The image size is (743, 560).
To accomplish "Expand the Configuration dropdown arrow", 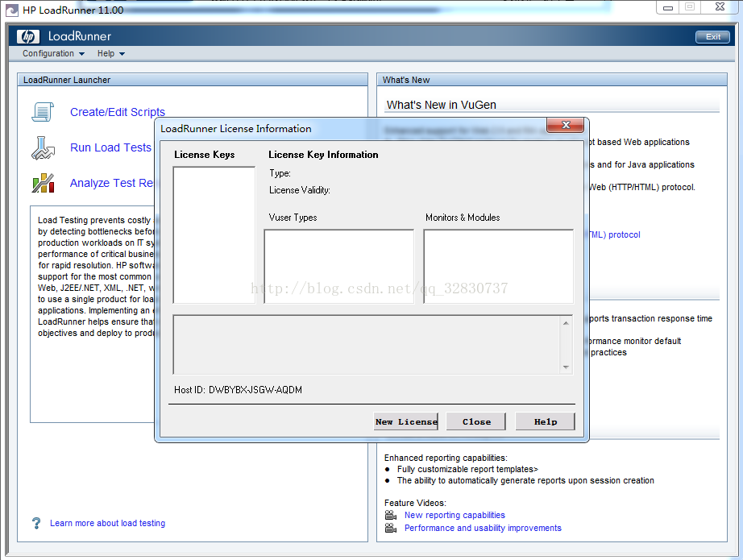I will pos(82,54).
